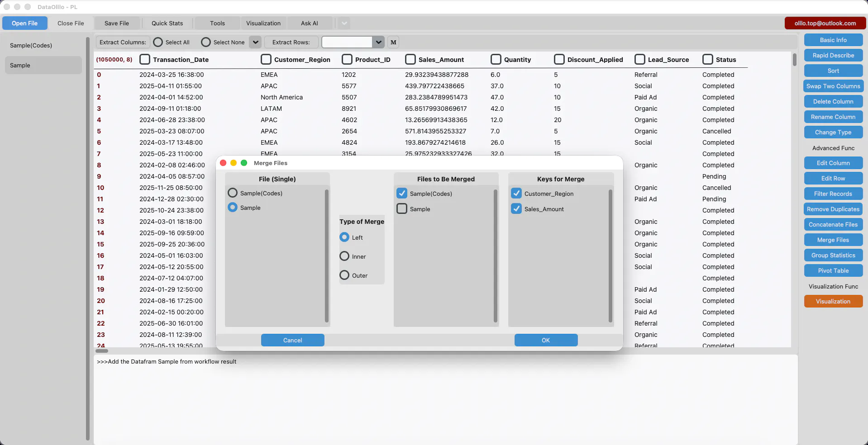Click the Remove Duplicates button
868x445 pixels.
pos(833,209)
